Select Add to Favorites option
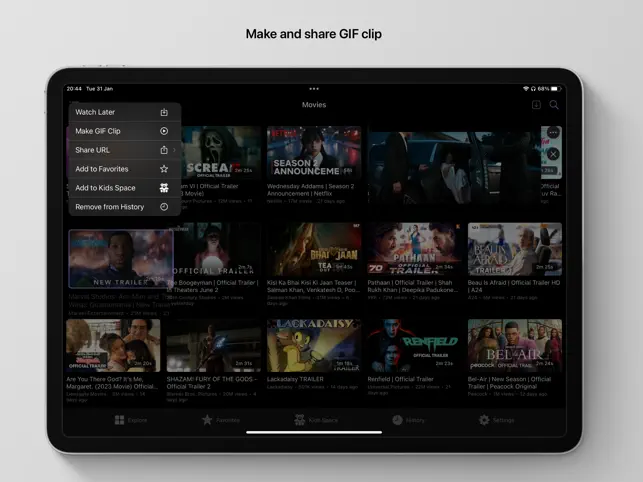The width and height of the screenshot is (643, 482). coord(125,169)
